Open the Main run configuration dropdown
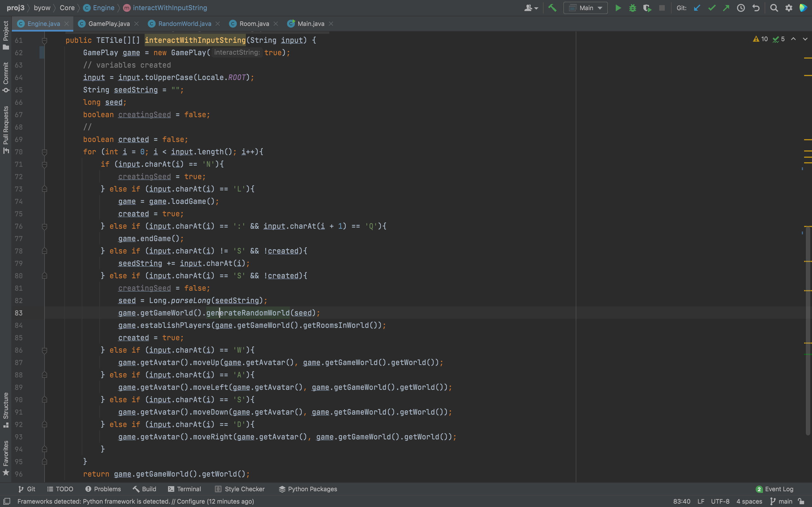The width and height of the screenshot is (812, 507). point(586,8)
